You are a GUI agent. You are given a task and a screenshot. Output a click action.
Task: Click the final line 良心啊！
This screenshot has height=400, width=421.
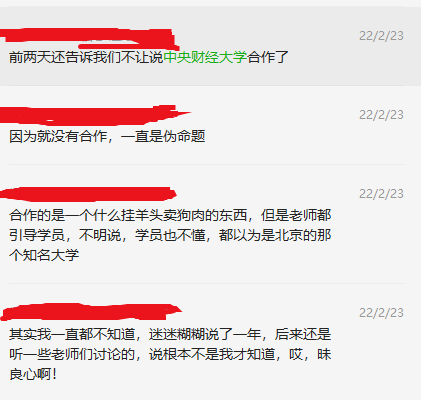point(33,374)
